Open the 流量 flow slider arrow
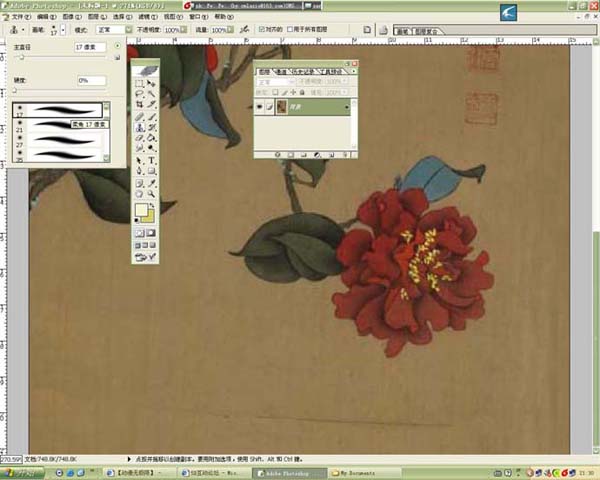Image resolution: width=600 pixels, height=480 pixels. point(230,29)
